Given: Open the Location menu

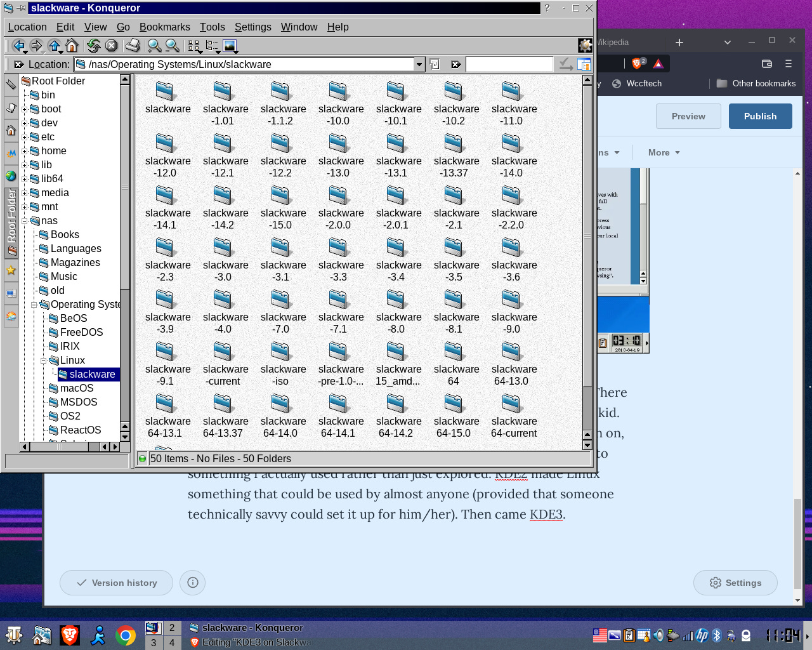Looking at the screenshot, I should click(x=27, y=27).
